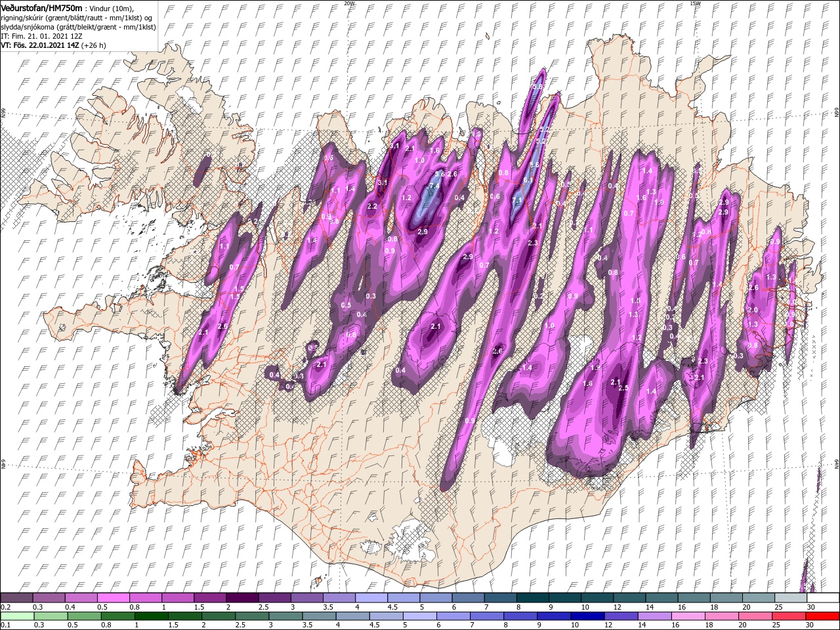The width and height of the screenshot is (840, 630).
Task: Pick dark teal snow swatch between 8 and 9
Action: [532, 598]
